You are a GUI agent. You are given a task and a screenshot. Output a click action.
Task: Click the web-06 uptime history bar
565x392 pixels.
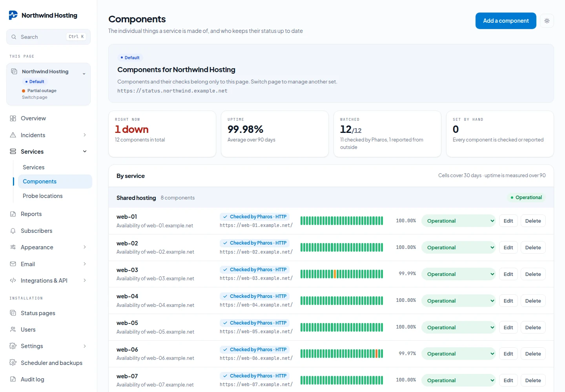341,354
